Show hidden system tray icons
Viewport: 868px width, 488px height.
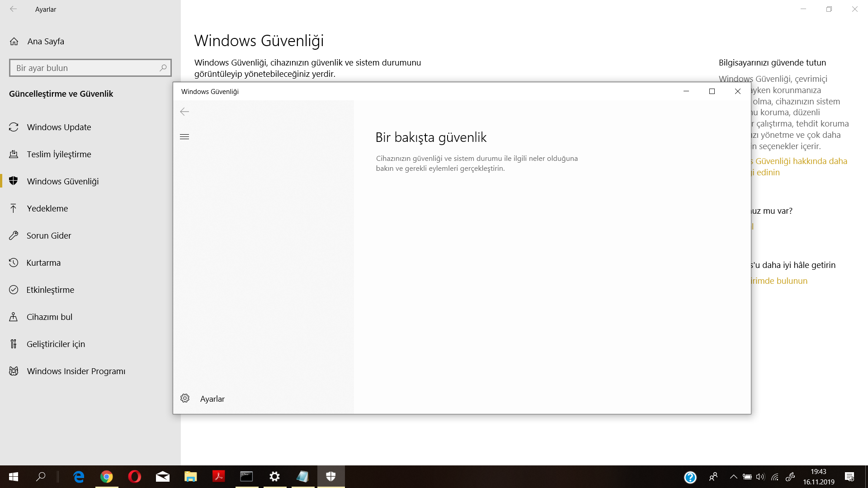733,477
